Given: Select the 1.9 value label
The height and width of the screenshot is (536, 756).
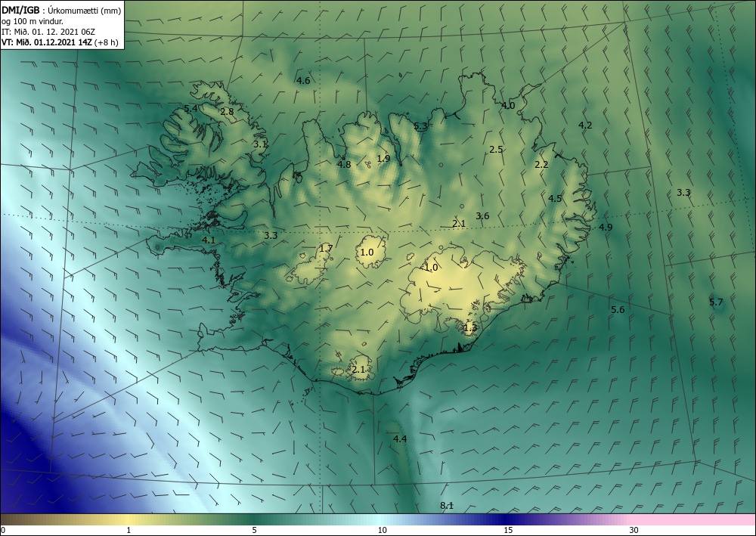Looking at the screenshot, I should pyautogui.click(x=383, y=158).
